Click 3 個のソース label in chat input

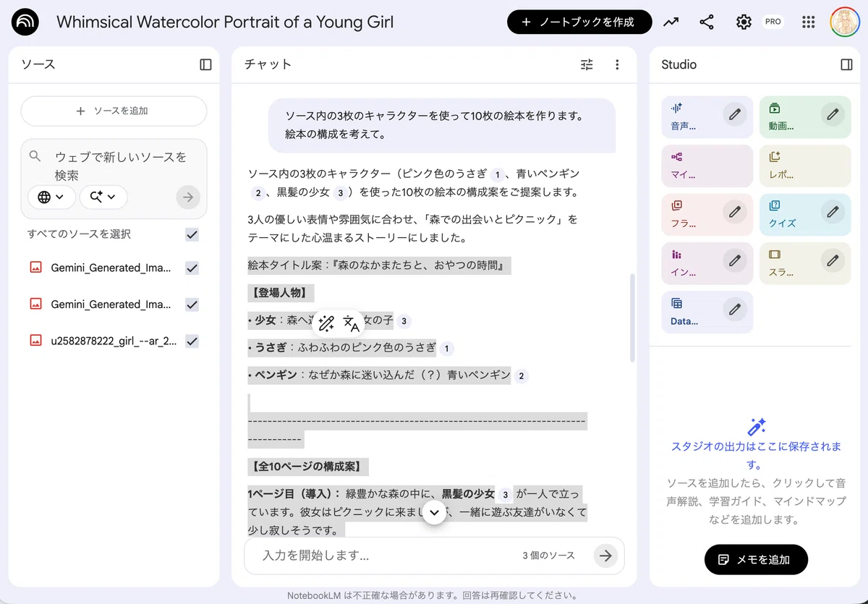click(548, 556)
